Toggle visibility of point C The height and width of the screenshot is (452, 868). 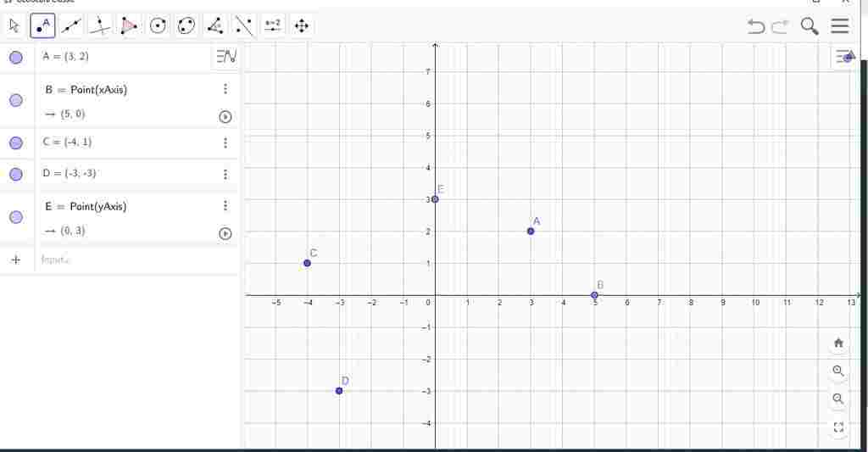point(16,142)
